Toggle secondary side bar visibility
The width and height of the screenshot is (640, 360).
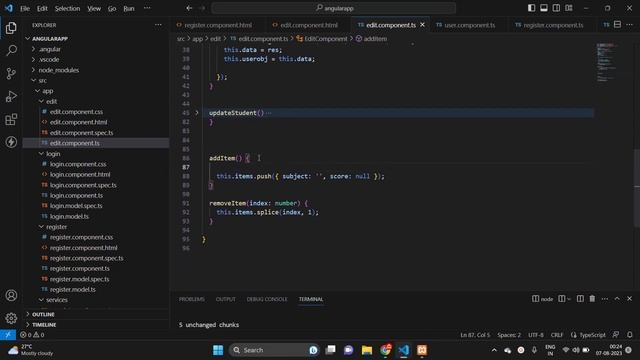[556, 8]
